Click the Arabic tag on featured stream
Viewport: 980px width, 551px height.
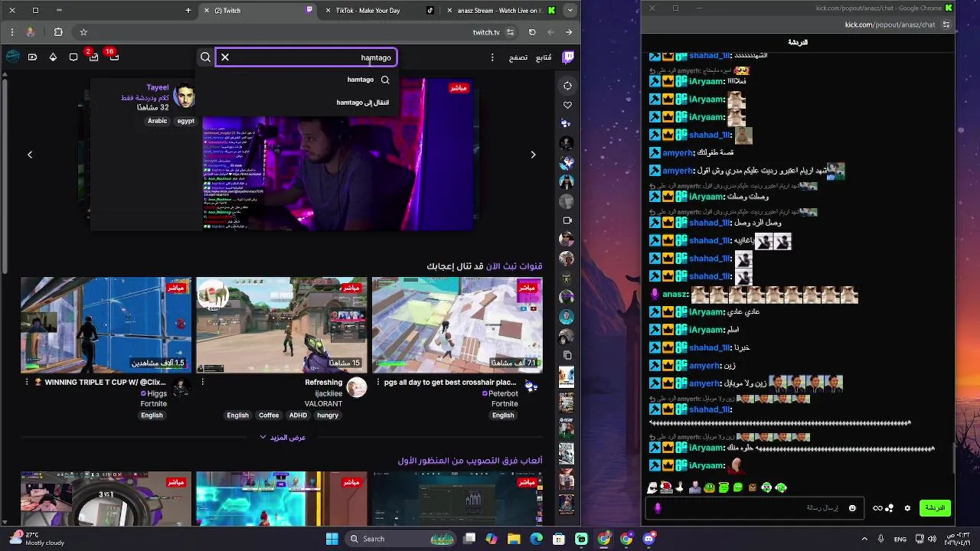157,121
